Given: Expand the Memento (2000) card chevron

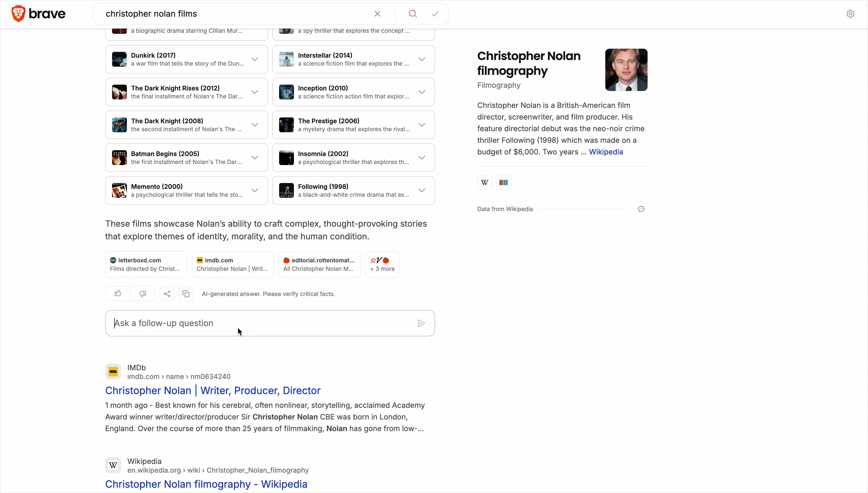Looking at the screenshot, I should pos(255,191).
